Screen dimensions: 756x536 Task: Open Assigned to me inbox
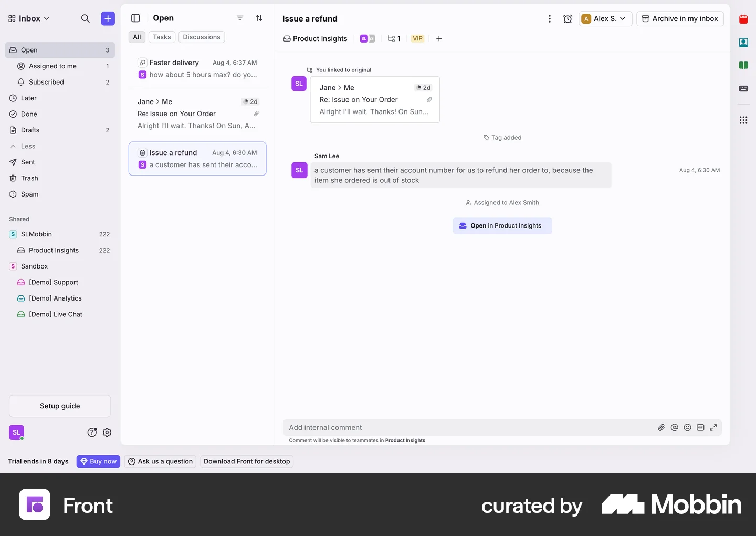60,66
